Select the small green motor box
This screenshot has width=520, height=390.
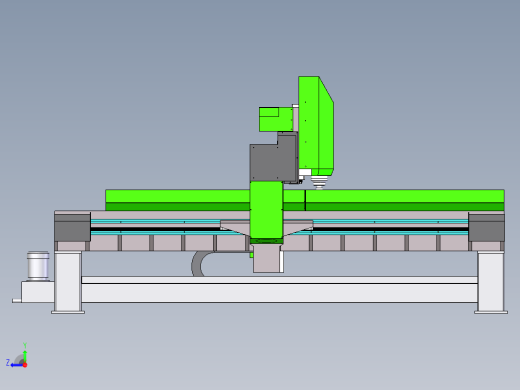point(275,119)
